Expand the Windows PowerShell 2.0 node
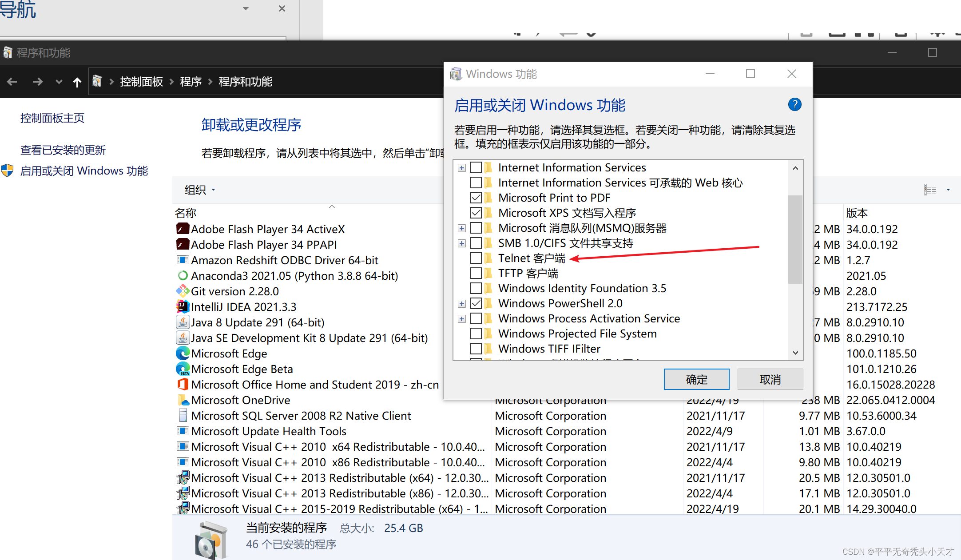The width and height of the screenshot is (961, 560). 462,304
